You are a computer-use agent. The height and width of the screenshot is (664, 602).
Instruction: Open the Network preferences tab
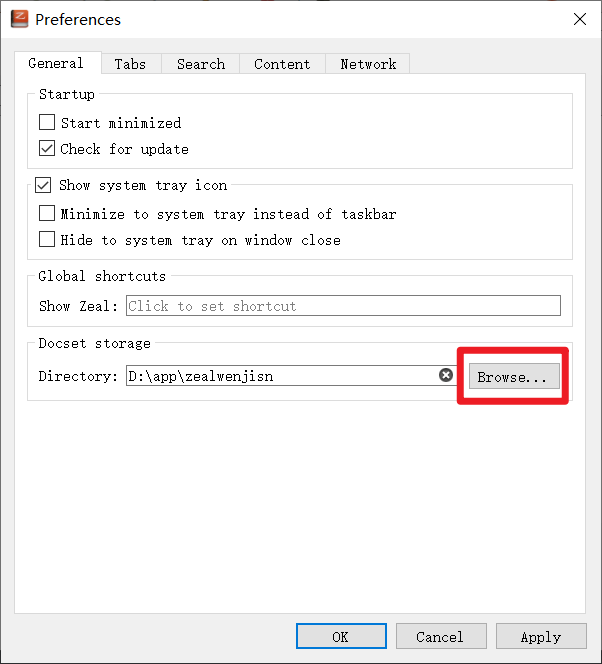click(x=368, y=64)
